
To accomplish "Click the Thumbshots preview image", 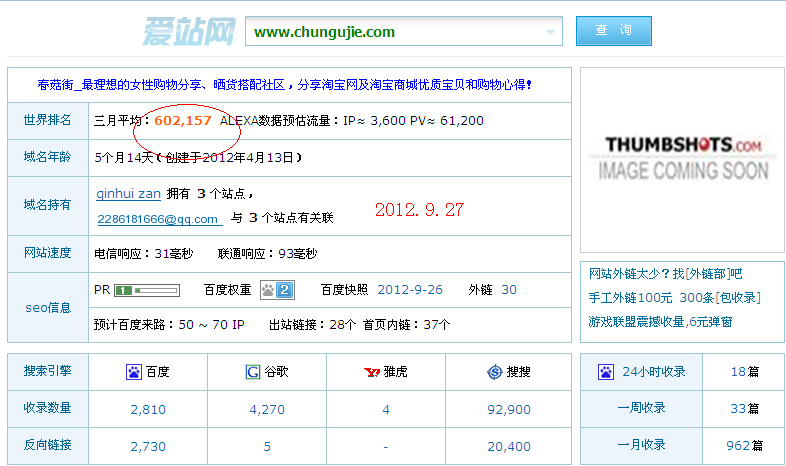I will [683, 158].
